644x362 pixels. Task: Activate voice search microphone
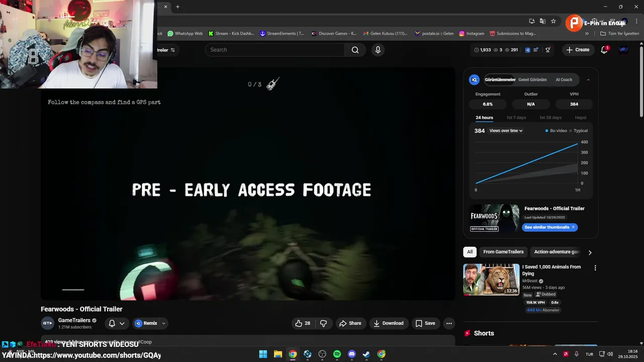378,50
